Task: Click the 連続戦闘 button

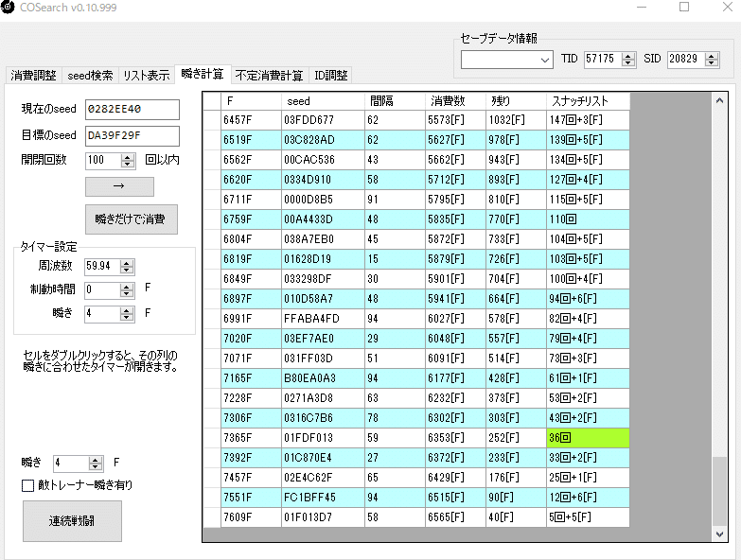Action: tap(72, 521)
